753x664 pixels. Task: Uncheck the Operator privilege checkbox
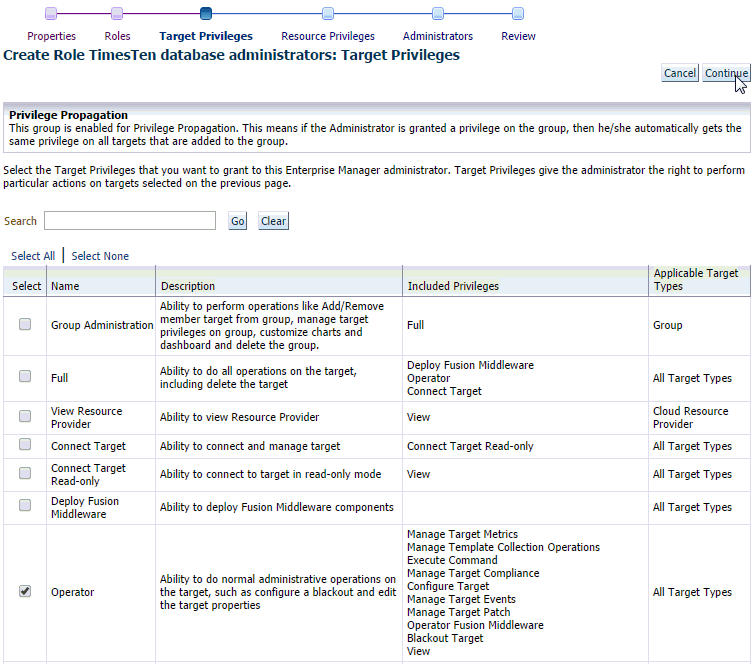(x=25, y=591)
